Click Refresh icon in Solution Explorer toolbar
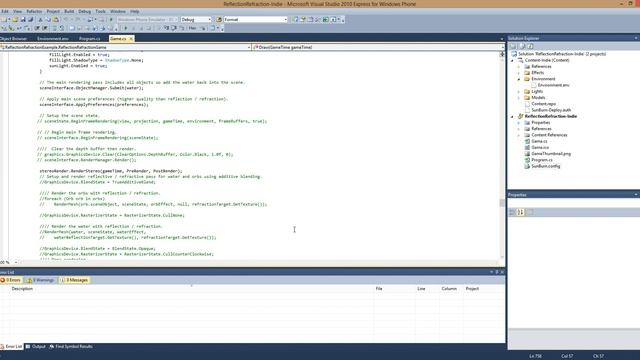The width and height of the screenshot is (640, 360). (530, 46)
